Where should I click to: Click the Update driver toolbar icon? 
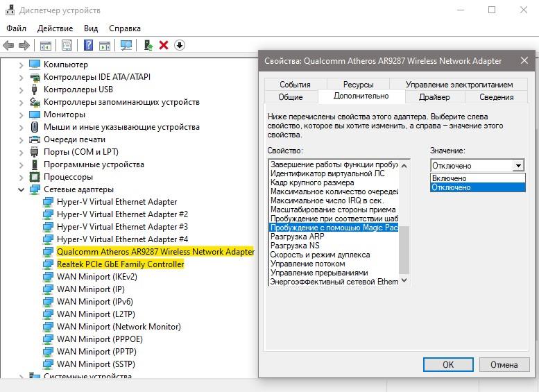pyautogui.click(x=148, y=45)
